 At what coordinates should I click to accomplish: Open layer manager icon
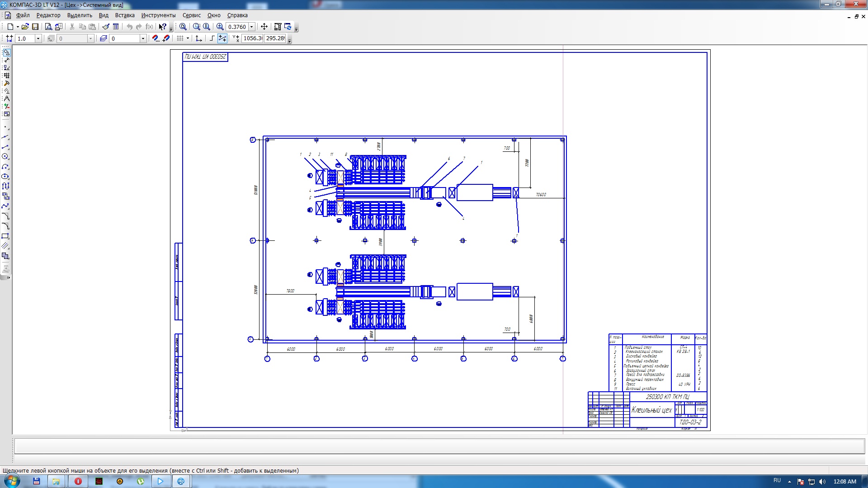[104, 38]
